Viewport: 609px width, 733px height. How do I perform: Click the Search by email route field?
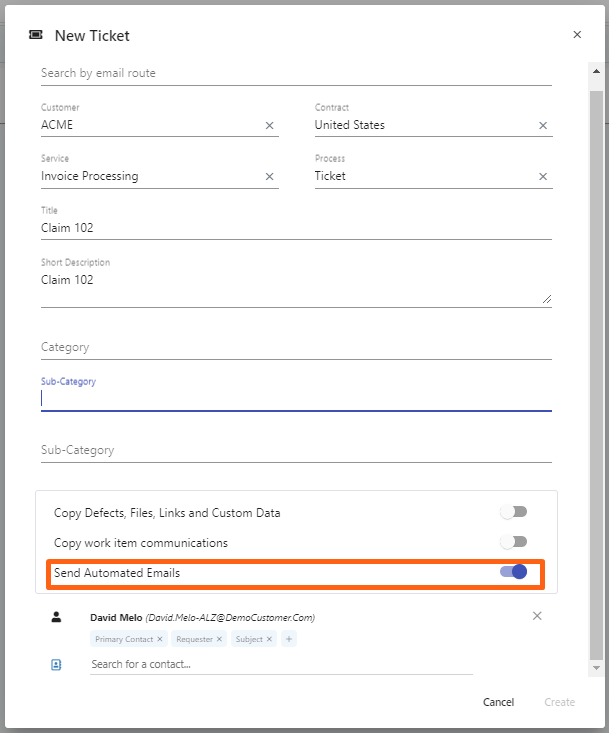[x=296, y=73]
